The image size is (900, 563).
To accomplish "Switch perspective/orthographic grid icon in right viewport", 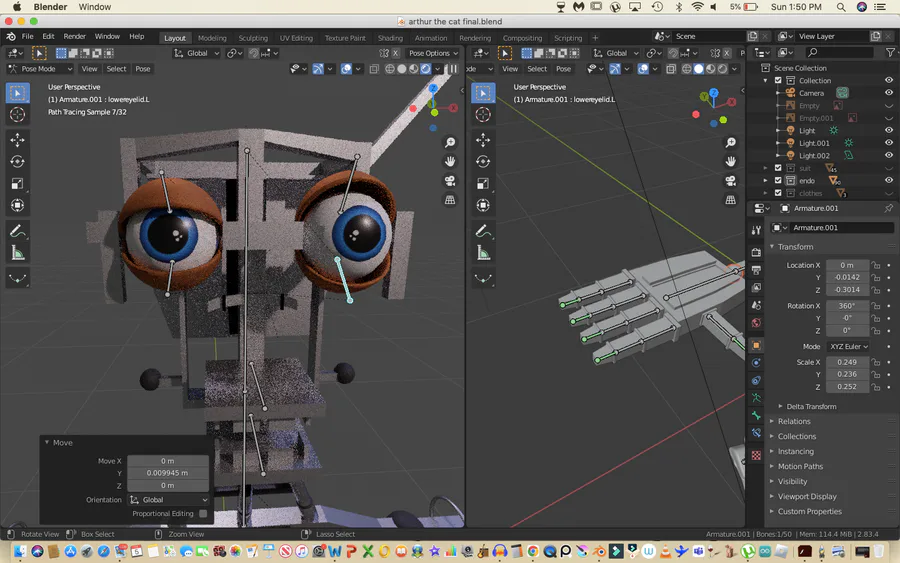I will 730,200.
